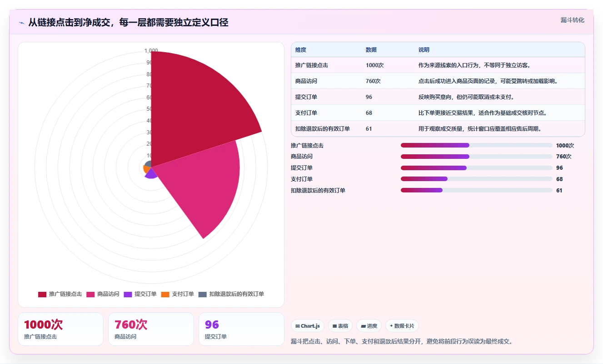Toggle the 支付订单 legend item
Screen dimensions: 603x364
pos(177,294)
